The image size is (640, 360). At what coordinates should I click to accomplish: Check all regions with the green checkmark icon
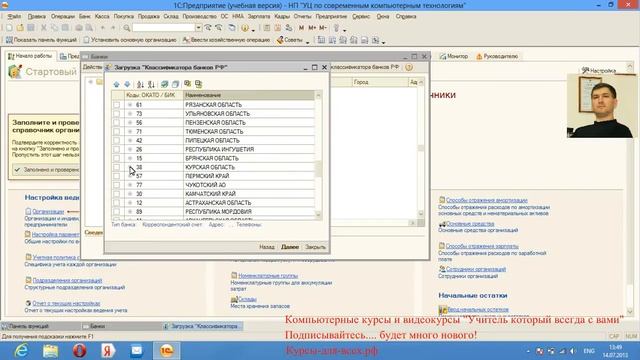click(x=164, y=84)
